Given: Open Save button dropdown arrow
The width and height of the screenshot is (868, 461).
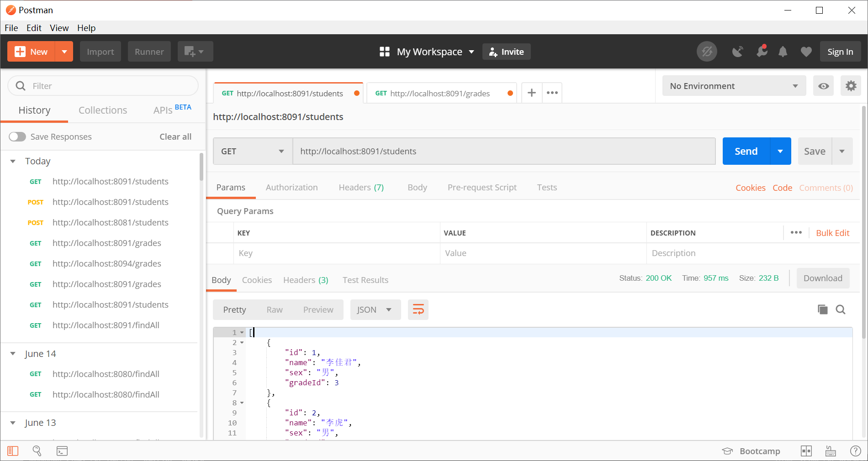Looking at the screenshot, I should click(x=842, y=151).
